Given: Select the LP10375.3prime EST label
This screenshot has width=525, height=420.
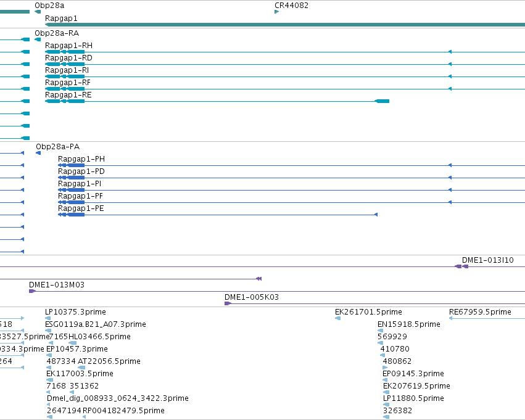Looking at the screenshot, I should 75,312.
